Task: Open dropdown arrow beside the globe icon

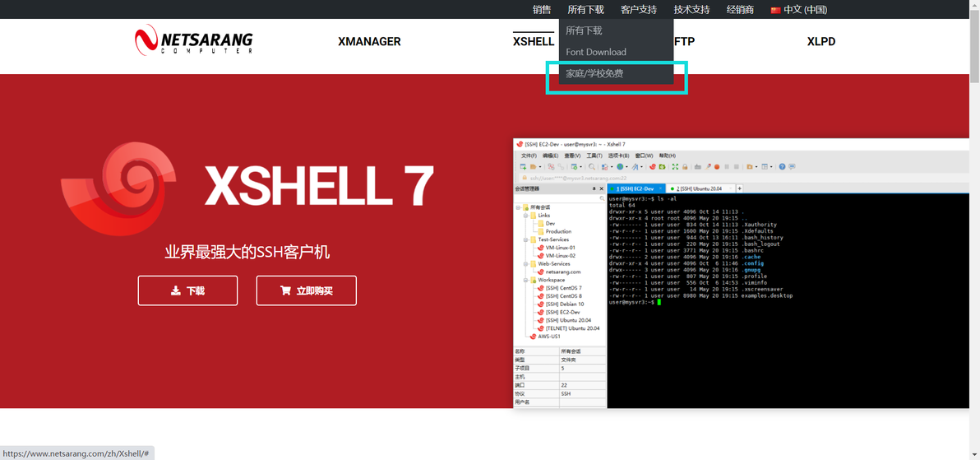Action: coord(626,167)
